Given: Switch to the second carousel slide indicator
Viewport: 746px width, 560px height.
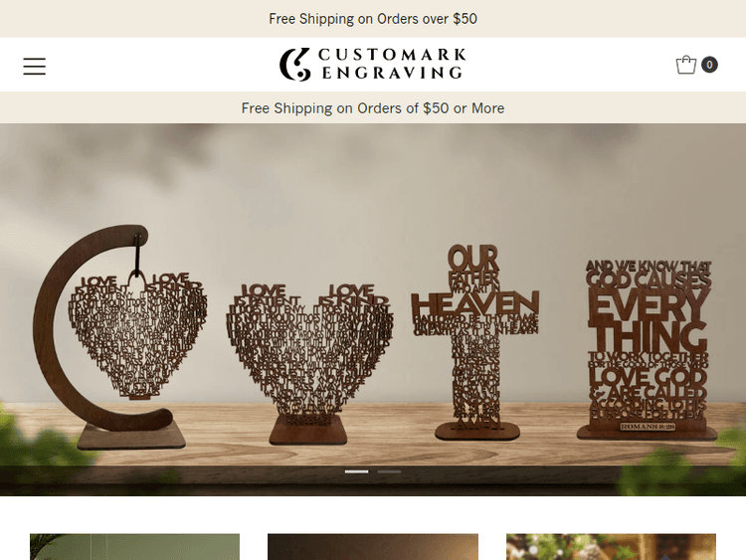Looking at the screenshot, I should pos(389,471).
